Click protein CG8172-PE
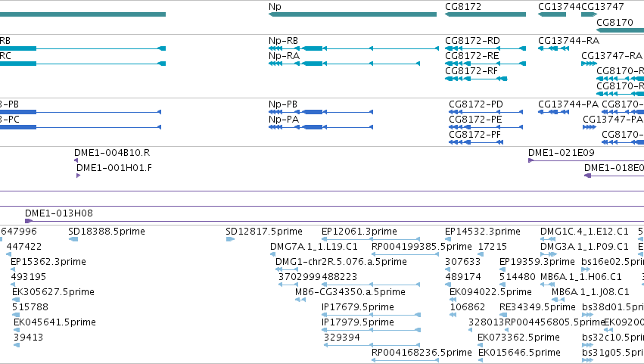Screen dimensions: 644x364 point(475,120)
